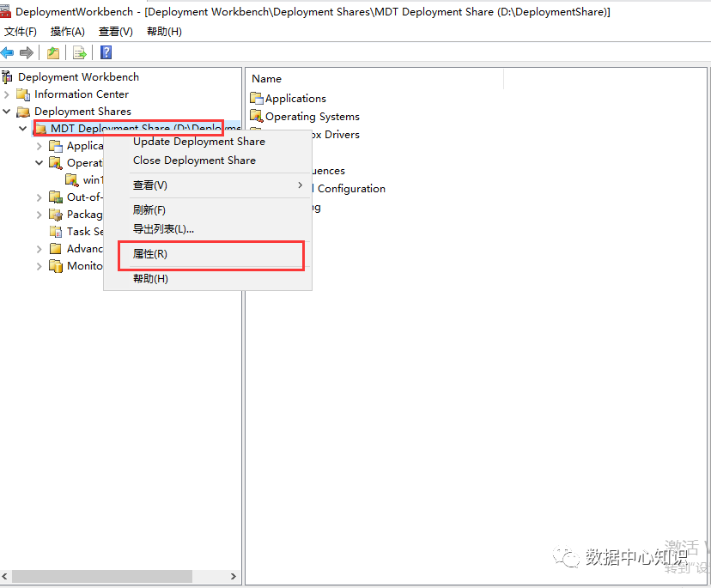This screenshot has height=588, width=711.
Task: Click the Operating Systems icon in left tree
Action: tap(56, 163)
